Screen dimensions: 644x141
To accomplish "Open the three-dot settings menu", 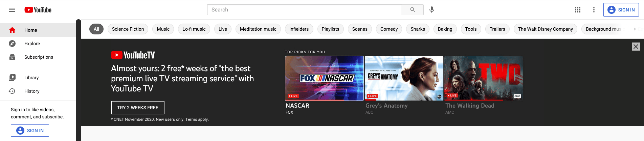I will click(594, 10).
